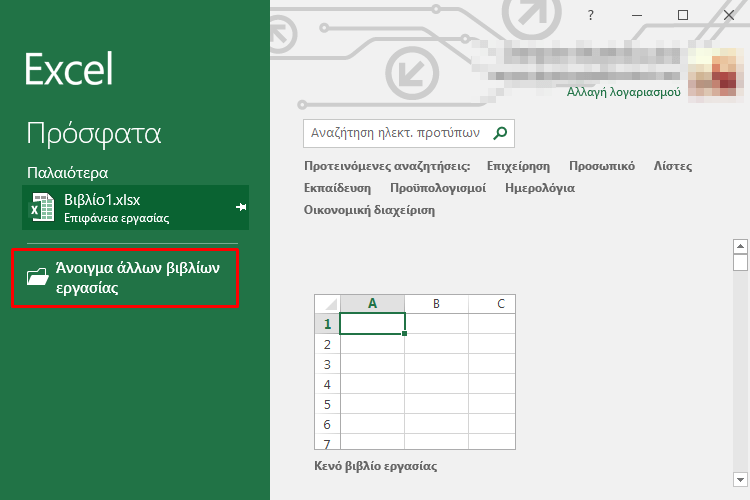Search suggested term Προσωπικό

tap(602, 166)
